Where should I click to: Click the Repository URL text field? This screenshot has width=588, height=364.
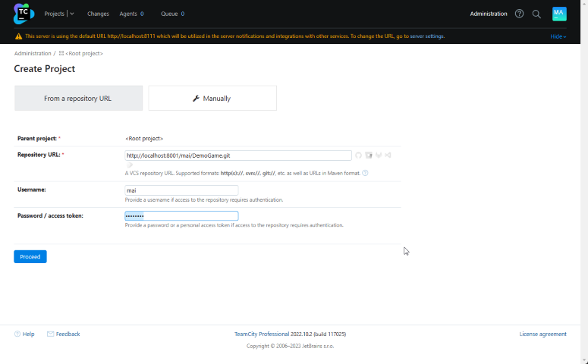238,155
